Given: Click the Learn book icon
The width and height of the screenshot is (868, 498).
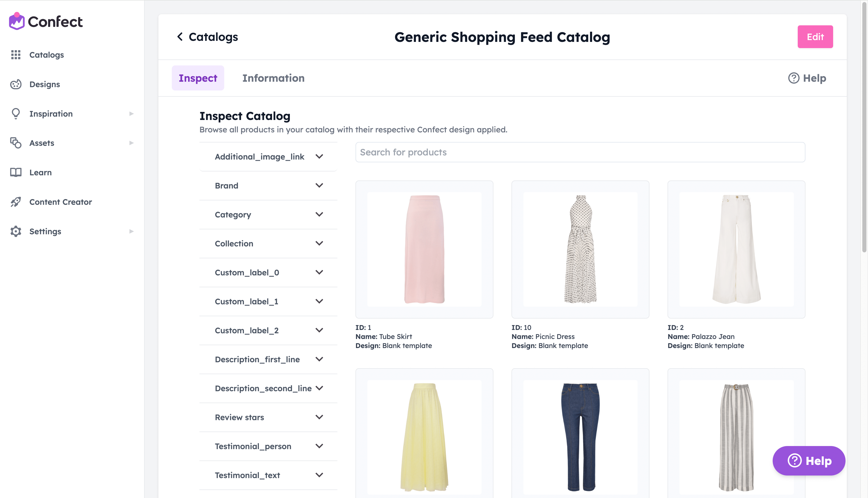Looking at the screenshot, I should pyautogui.click(x=16, y=172).
